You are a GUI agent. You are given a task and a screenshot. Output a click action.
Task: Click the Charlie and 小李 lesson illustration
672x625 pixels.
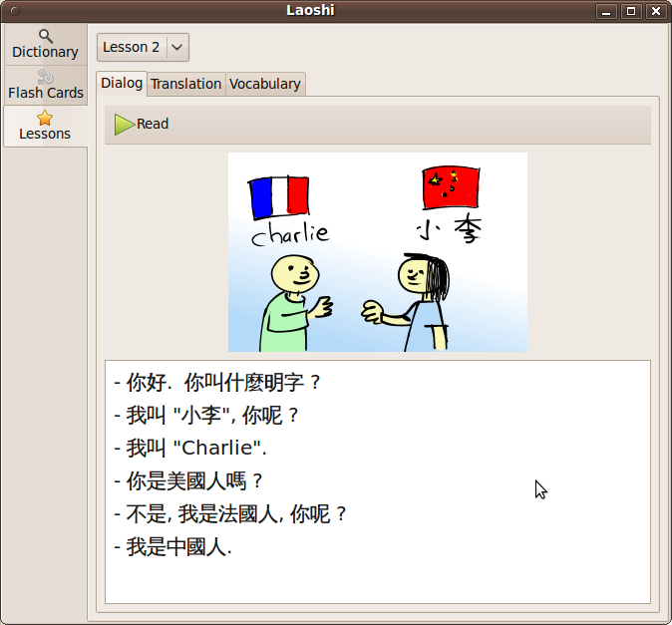pyautogui.click(x=378, y=252)
